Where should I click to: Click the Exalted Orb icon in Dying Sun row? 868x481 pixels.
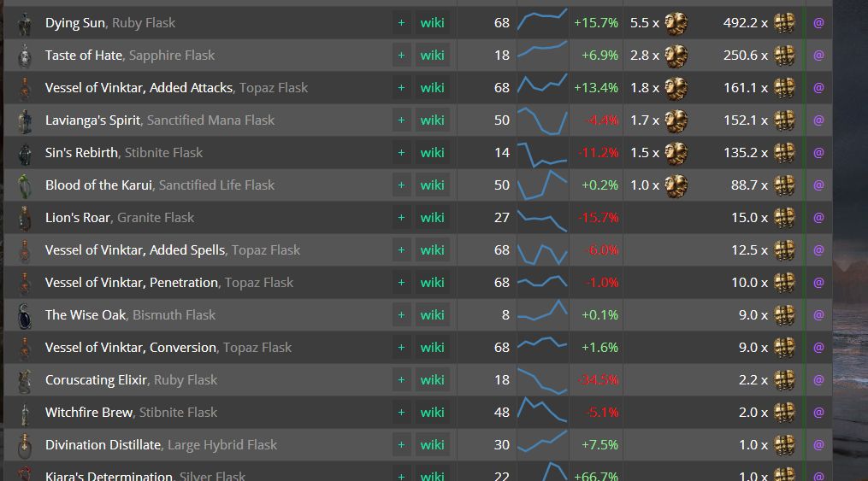click(x=676, y=23)
